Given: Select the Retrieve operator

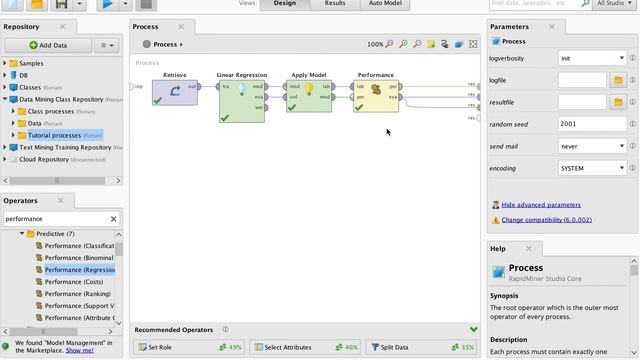Looking at the screenshot, I should (175, 93).
